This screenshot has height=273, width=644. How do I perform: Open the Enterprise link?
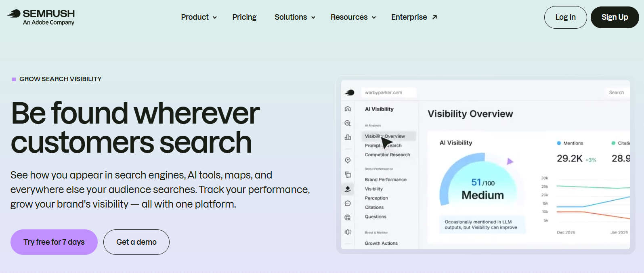point(409,17)
